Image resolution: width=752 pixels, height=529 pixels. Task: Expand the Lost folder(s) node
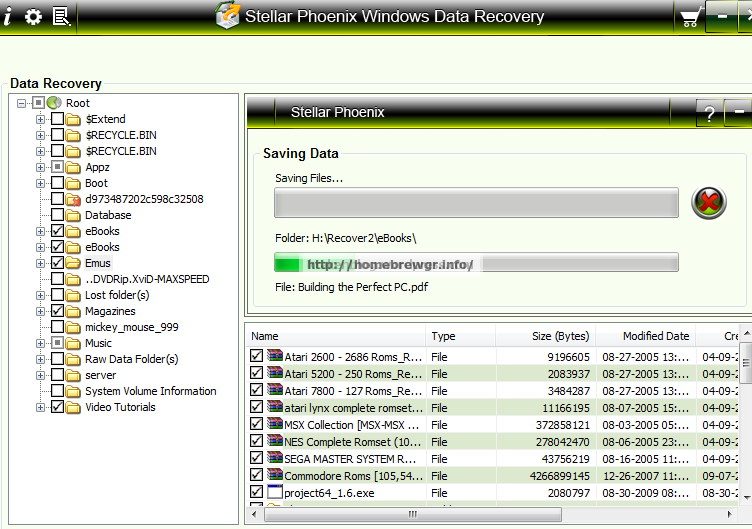[x=40, y=295]
